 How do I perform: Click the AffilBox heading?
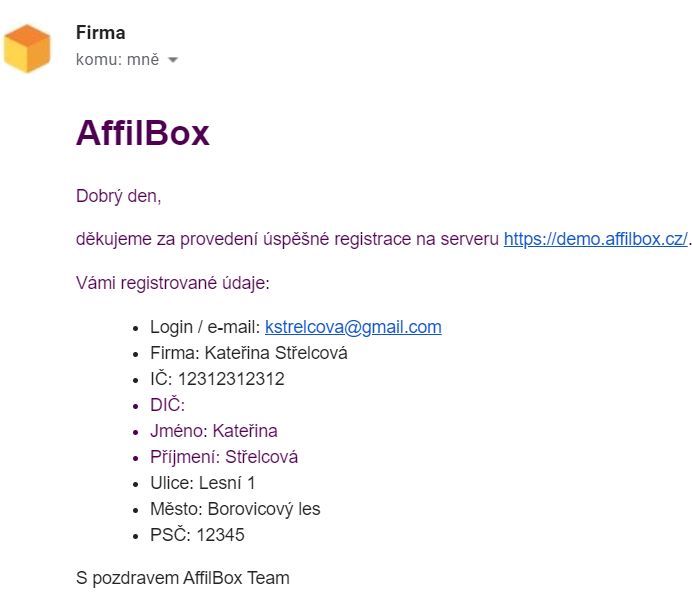143,133
